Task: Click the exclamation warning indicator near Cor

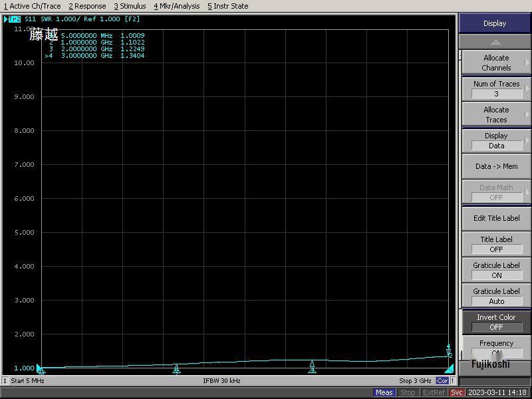Action: (x=452, y=380)
